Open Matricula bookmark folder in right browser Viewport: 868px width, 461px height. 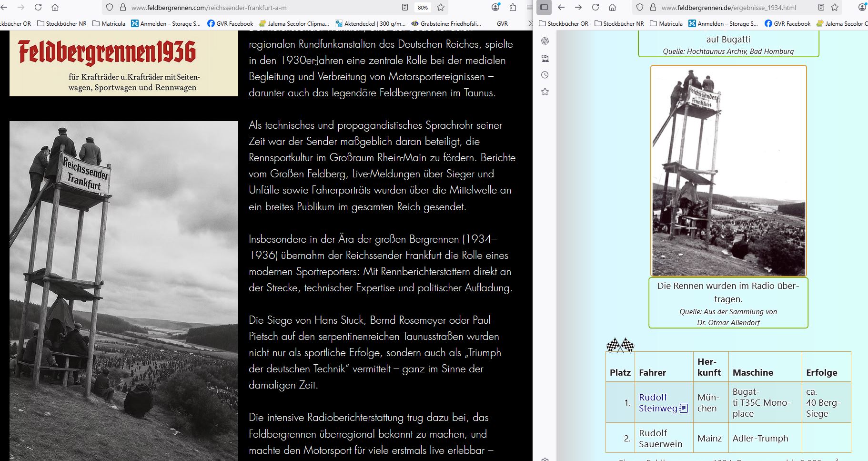point(666,23)
